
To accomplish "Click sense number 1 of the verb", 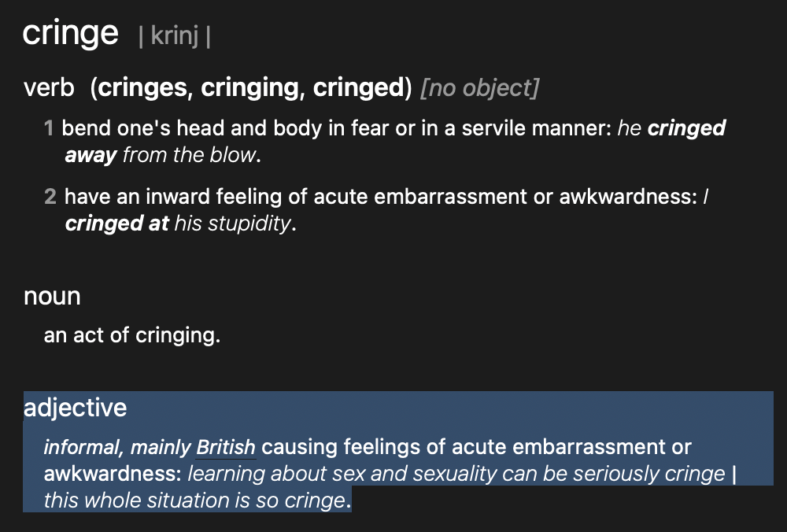I will pyautogui.click(x=49, y=128).
